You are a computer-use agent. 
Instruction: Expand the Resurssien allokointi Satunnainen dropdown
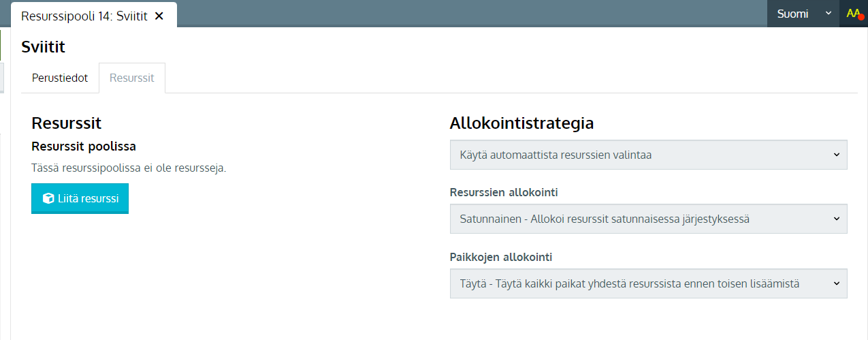coord(649,219)
